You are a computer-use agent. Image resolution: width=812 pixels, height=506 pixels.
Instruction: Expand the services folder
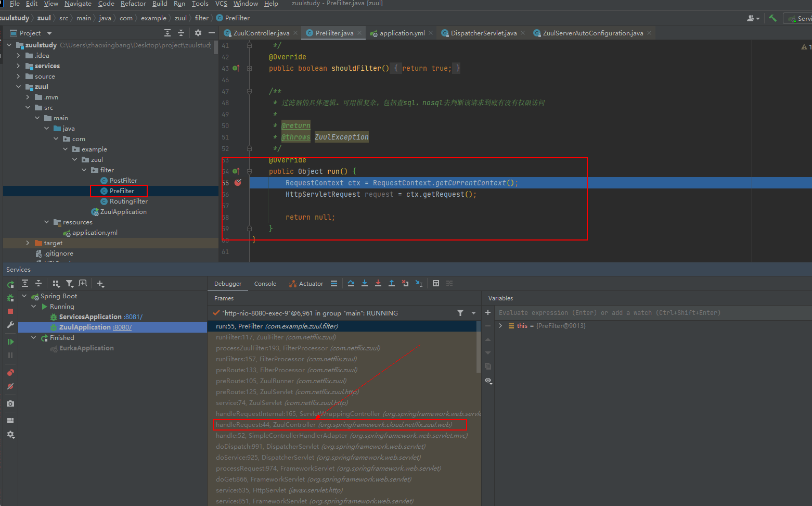[x=18, y=66]
